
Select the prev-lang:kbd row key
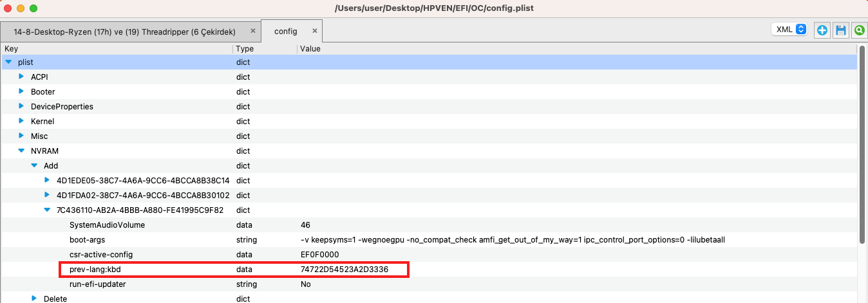[95, 270]
